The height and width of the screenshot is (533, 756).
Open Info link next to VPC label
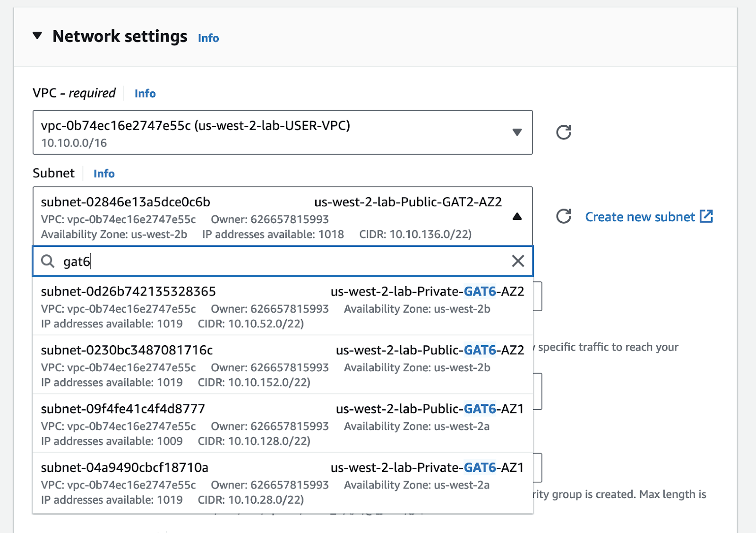(145, 94)
